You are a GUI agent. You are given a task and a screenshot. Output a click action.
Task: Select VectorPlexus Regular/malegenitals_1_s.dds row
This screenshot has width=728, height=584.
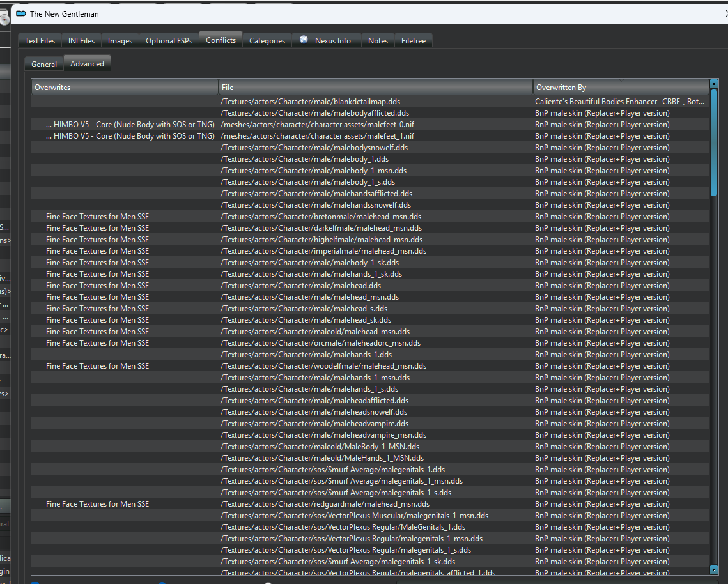click(370, 549)
